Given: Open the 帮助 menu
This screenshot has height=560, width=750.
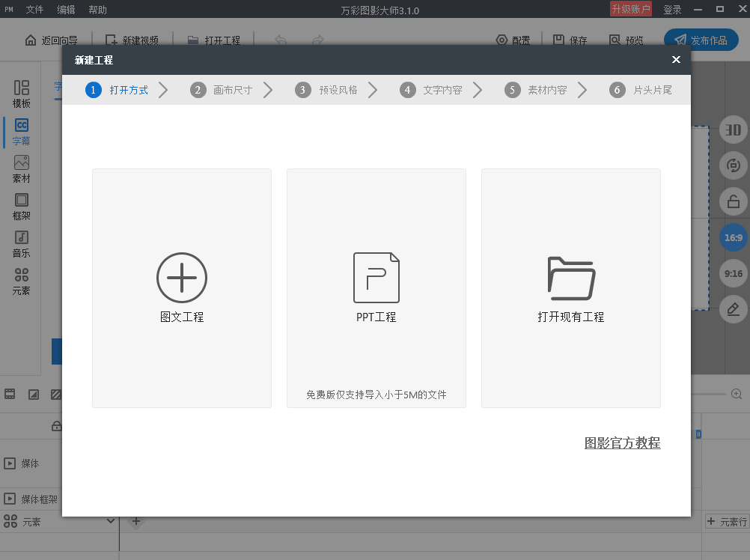Looking at the screenshot, I should [97, 10].
